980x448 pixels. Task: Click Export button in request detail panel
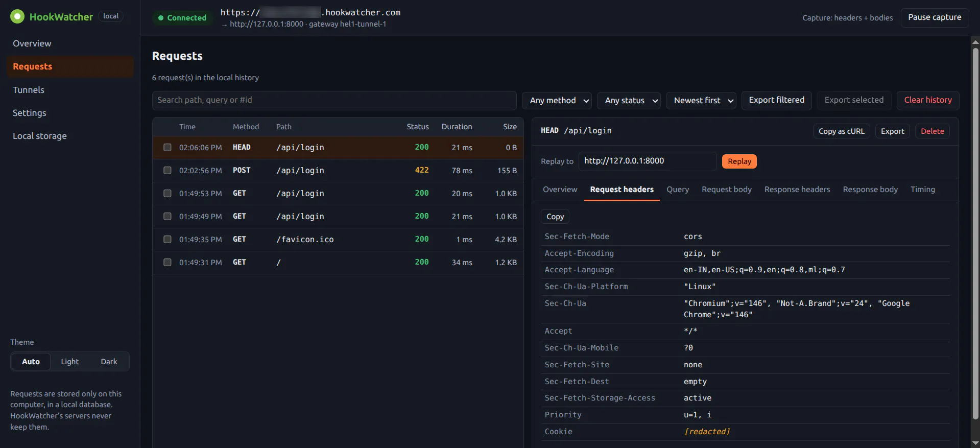click(x=893, y=131)
